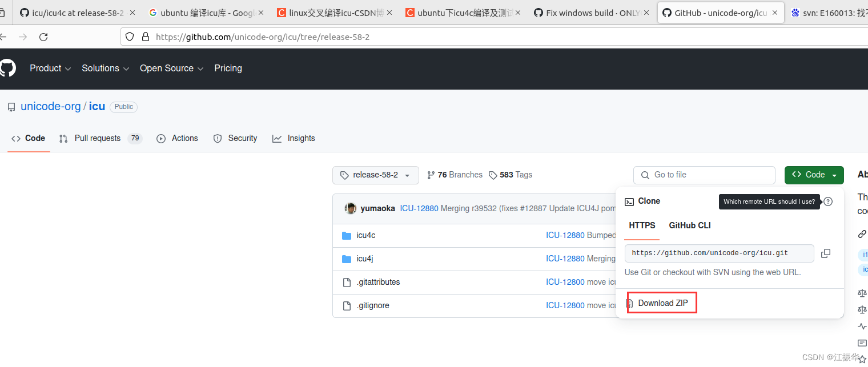Screen dimensions: 868x367
Task: Click the sidebar link icon under About
Action: 862,234
